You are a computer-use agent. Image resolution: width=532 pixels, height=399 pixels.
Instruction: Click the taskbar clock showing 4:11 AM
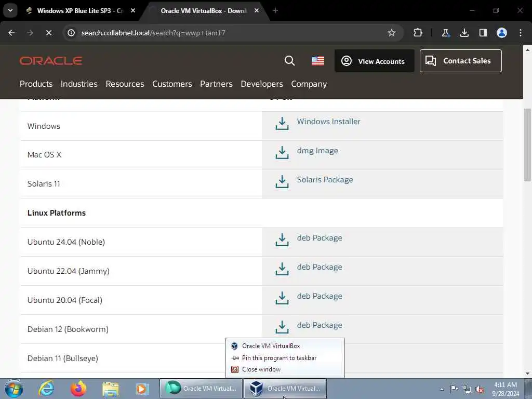coord(506,389)
